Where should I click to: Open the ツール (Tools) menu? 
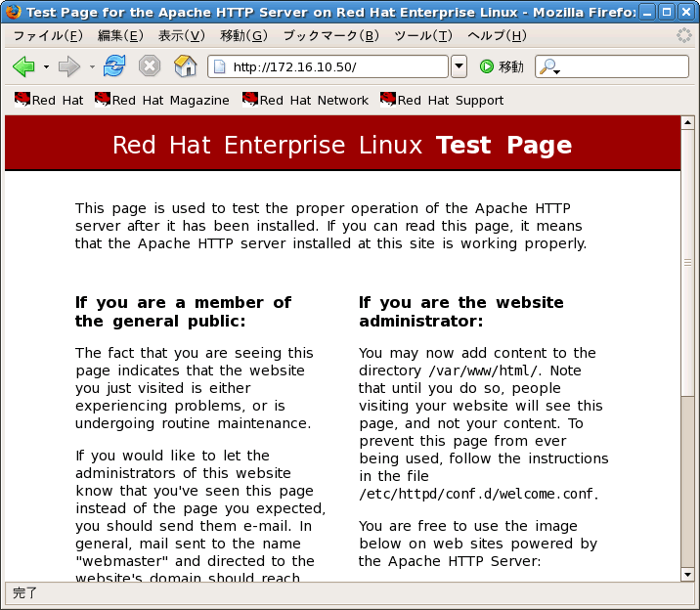tap(422, 36)
